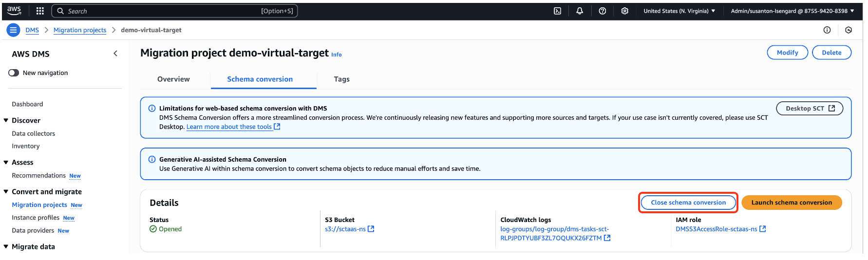Viewport: 868px width, 260px height.
Task: Click the Launch schema conversion button
Action: point(792,203)
